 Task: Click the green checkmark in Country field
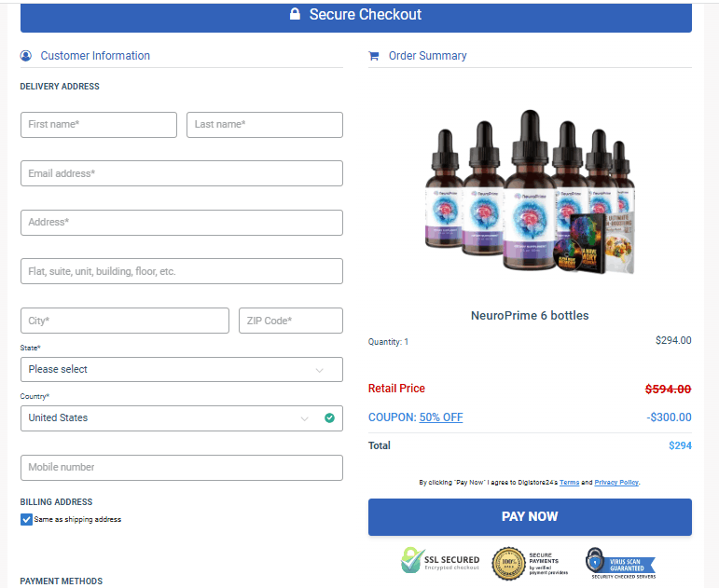coord(329,418)
